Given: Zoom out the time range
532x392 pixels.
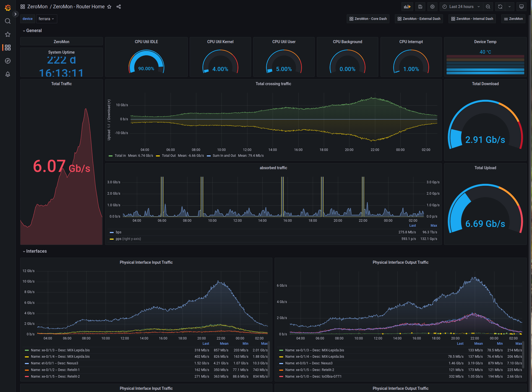Looking at the screenshot, I should (488, 7).
